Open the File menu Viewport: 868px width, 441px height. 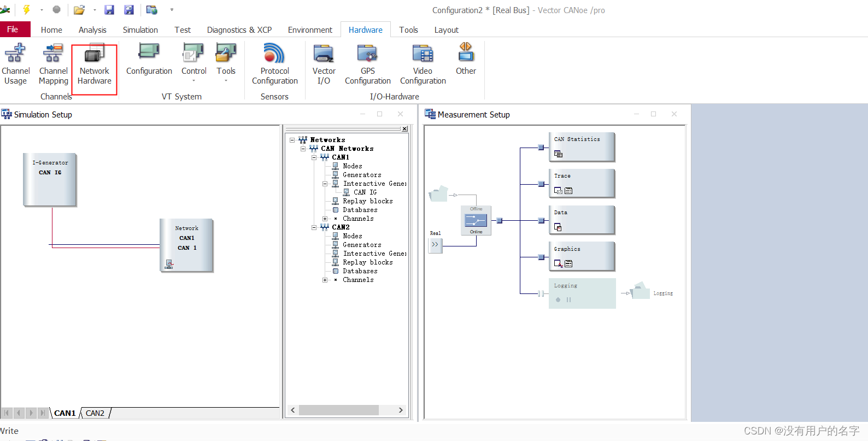(15, 30)
